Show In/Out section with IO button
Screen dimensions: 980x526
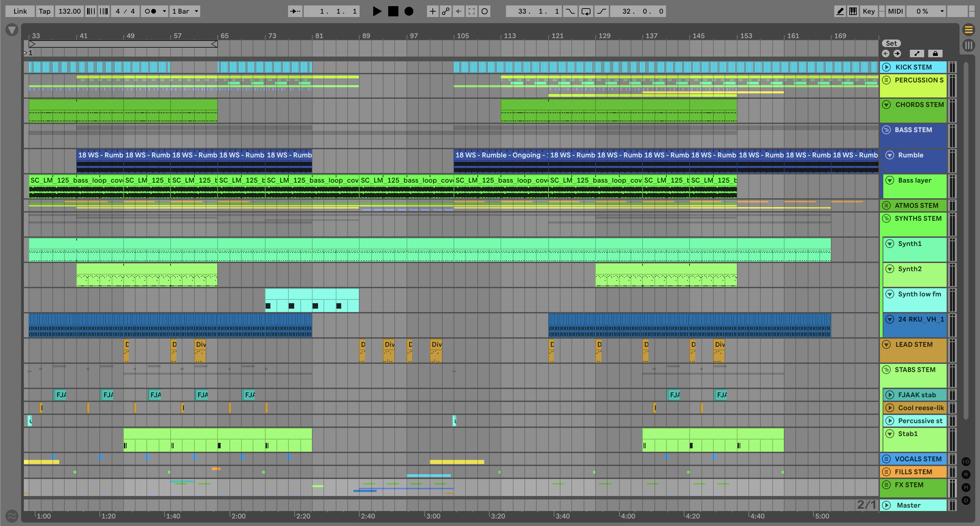(x=966, y=461)
